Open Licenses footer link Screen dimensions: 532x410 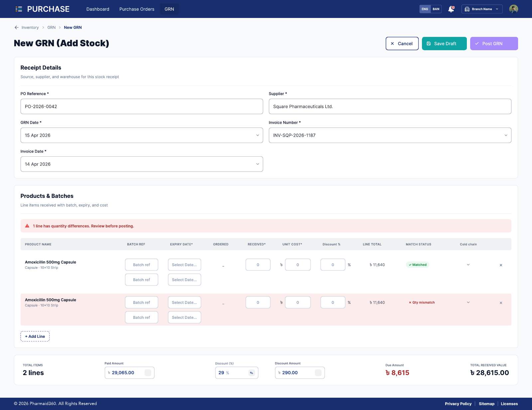pos(509,404)
